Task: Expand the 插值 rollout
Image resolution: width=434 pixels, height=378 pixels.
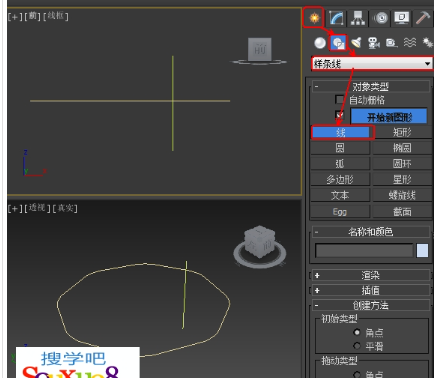Action: [370, 291]
